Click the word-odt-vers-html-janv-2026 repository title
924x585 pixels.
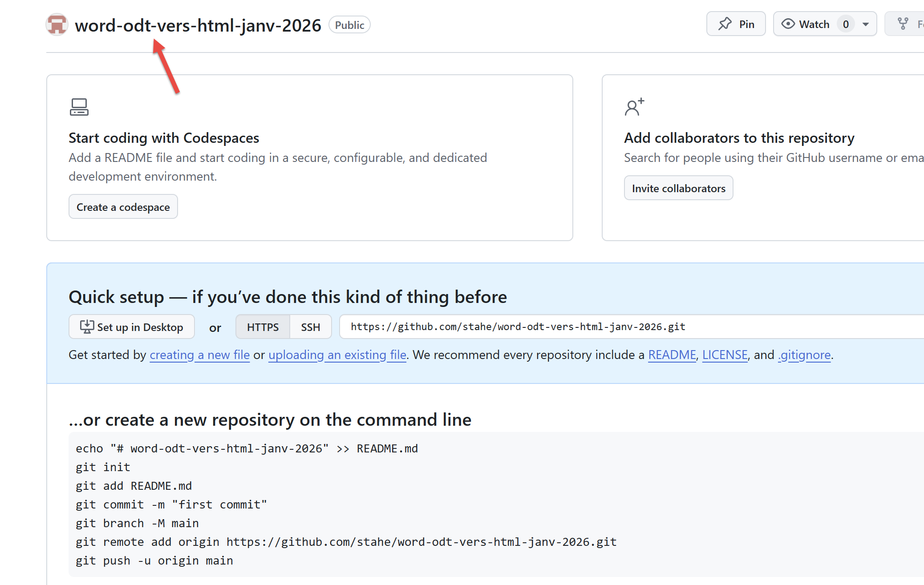point(198,25)
